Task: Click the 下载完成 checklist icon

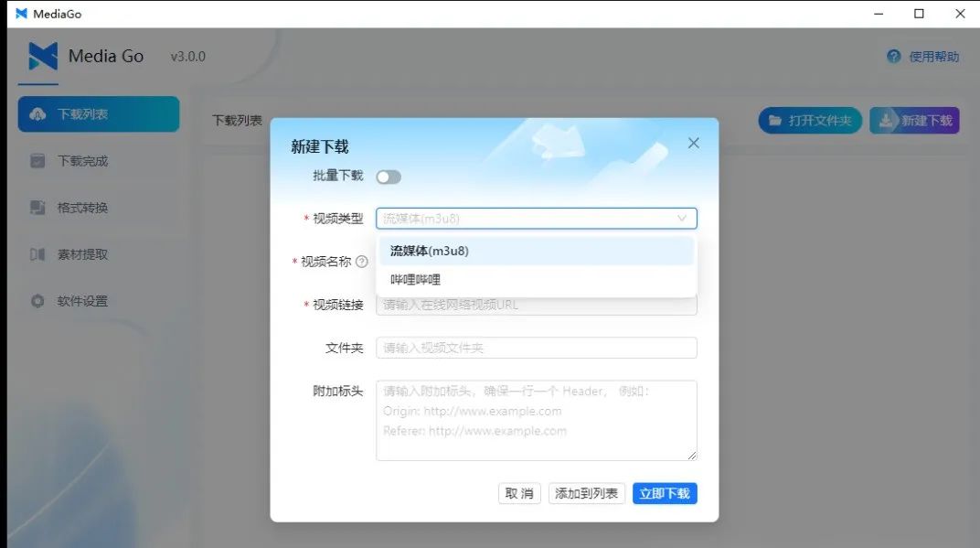Action: [37, 161]
